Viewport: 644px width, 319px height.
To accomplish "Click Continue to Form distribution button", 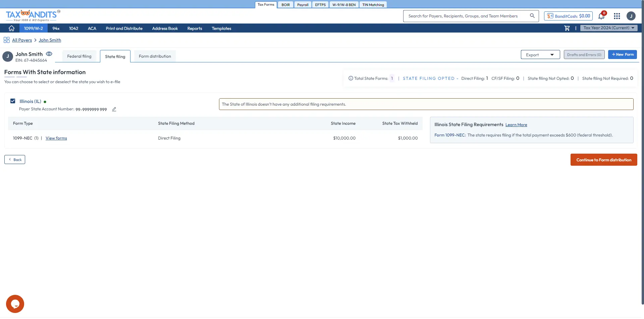I will (x=604, y=160).
